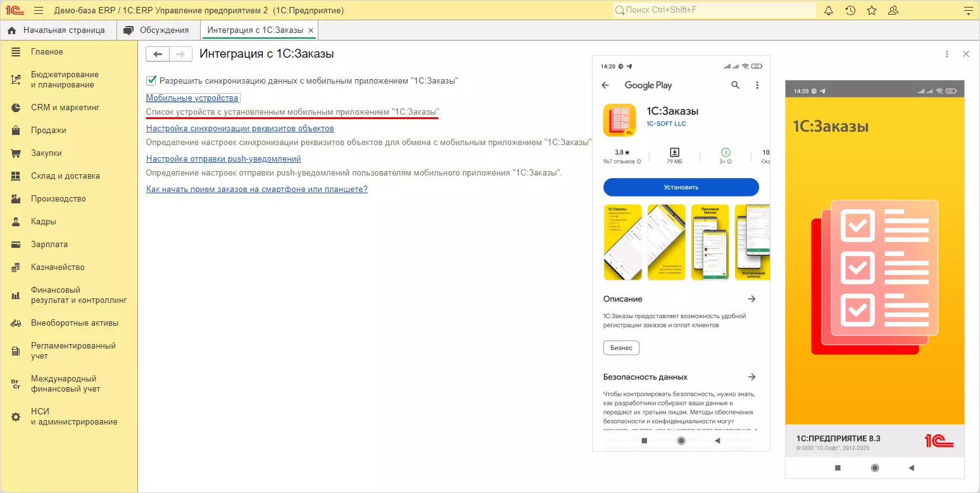Click the user profile icon
980x493 pixels.
click(893, 11)
